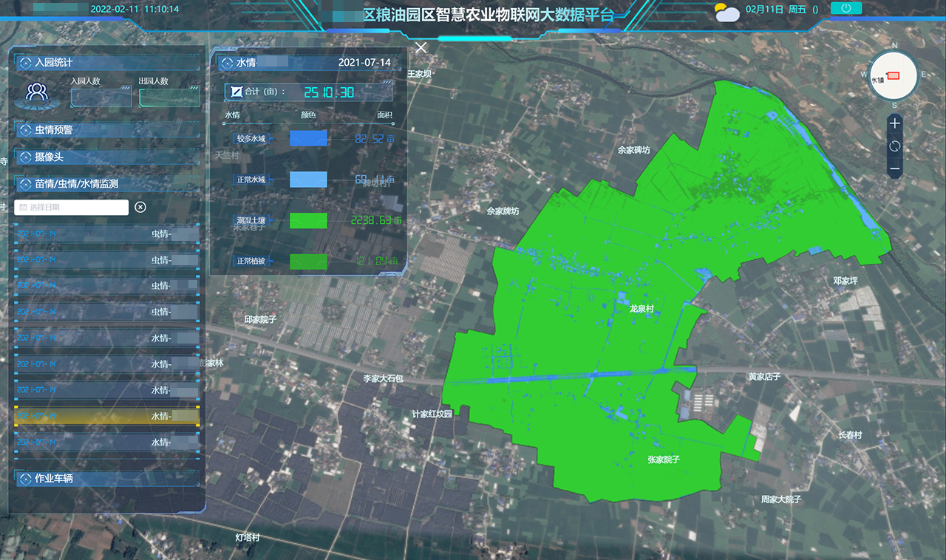Click the 82.52 亩 area value
This screenshot has height=560, width=946.
point(375,138)
